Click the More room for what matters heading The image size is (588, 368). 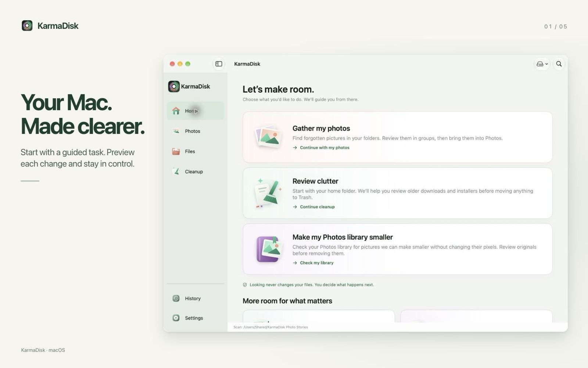(287, 301)
